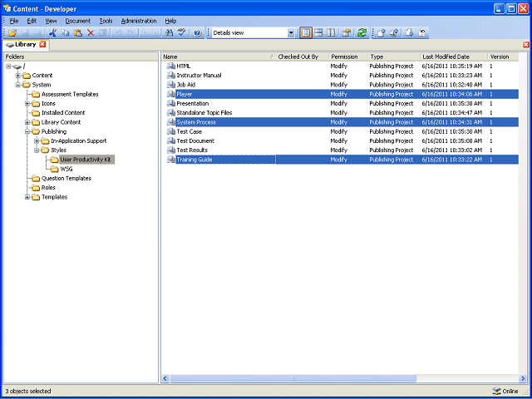Toggle the vertical split layout button

click(331, 33)
